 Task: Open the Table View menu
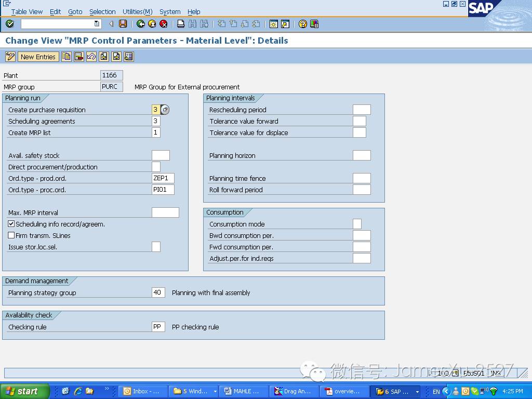[x=27, y=12]
